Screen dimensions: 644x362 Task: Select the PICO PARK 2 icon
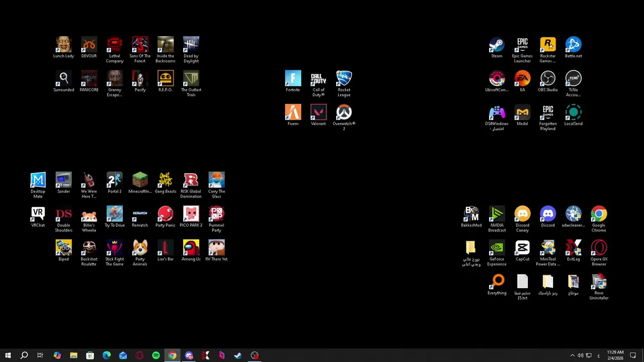(x=191, y=216)
